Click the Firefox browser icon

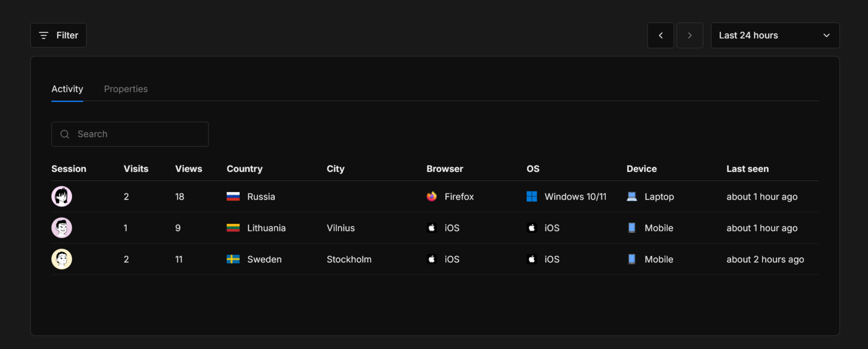click(431, 197)
